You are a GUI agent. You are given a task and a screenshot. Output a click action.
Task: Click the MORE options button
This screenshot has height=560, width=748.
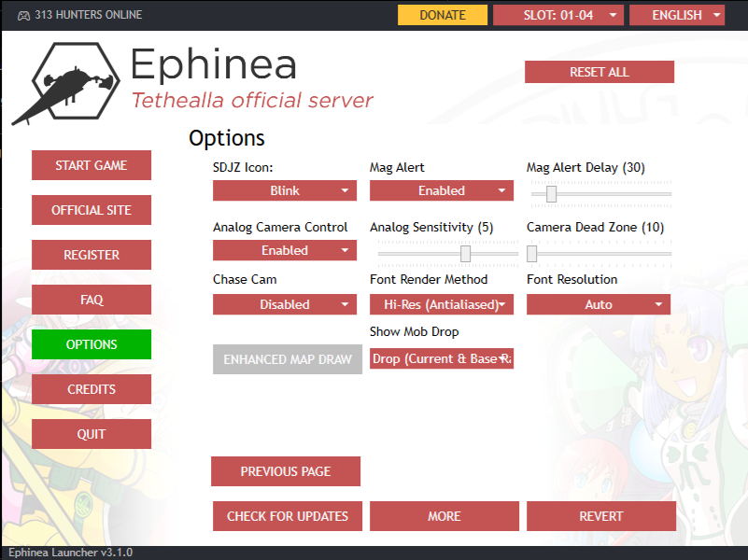coord(445,516)
